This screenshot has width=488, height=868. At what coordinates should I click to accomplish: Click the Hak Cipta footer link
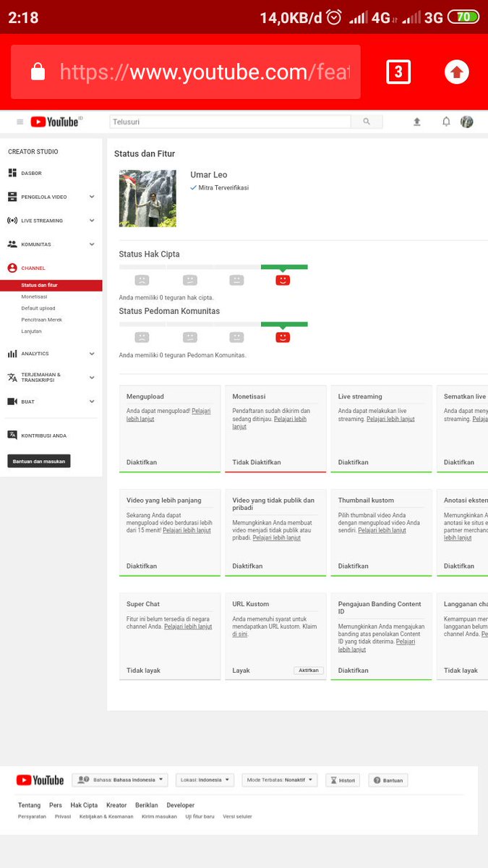click(84, 805)
